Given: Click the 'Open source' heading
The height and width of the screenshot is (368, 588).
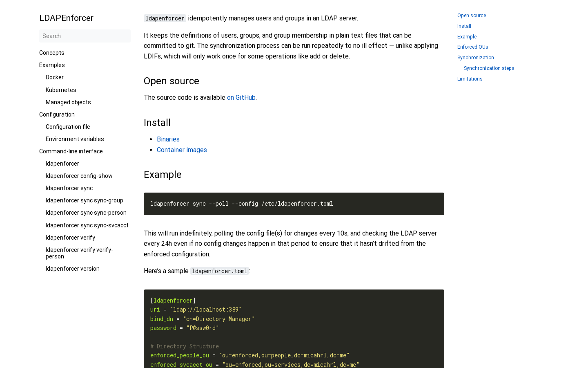Looking at the screenshot, I should click(x=171, y=81).
